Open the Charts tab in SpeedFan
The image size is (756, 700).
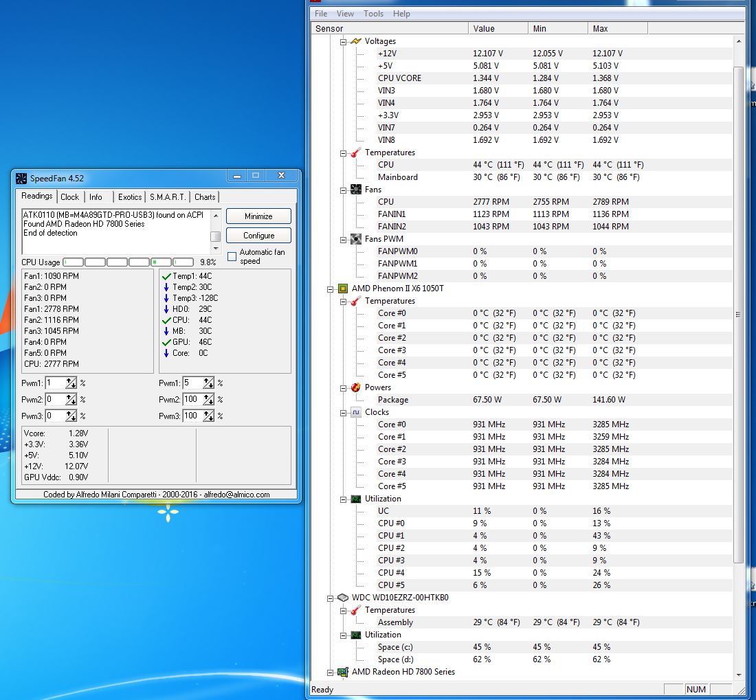tap(205, 197)
